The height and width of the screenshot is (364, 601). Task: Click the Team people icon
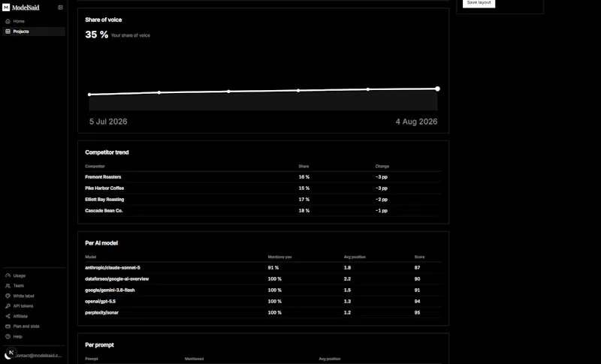(x=8, y=286)
